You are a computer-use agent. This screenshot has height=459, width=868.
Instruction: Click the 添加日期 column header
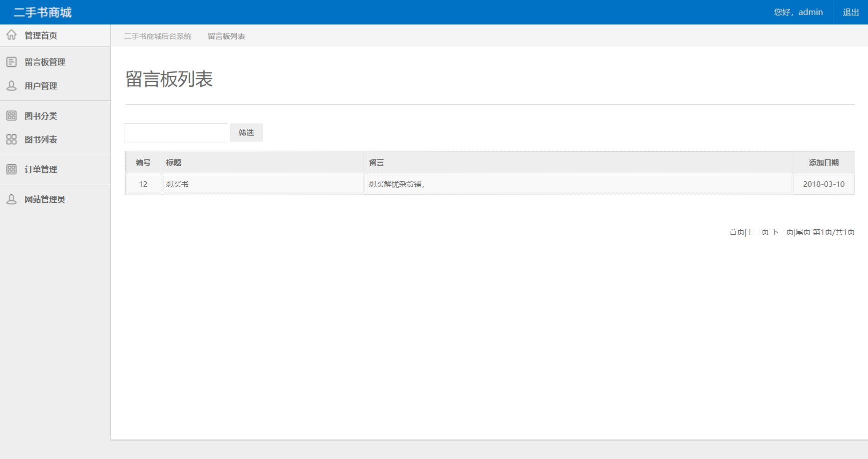point(824,162)
